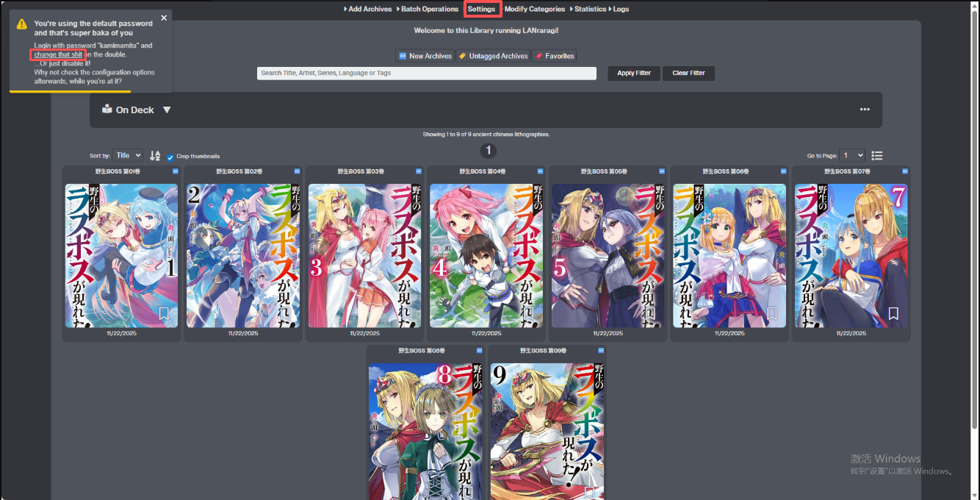Click the NEW badge on 野生BOSS 第06巻
The image size is (980, 500).
(784, 171)
